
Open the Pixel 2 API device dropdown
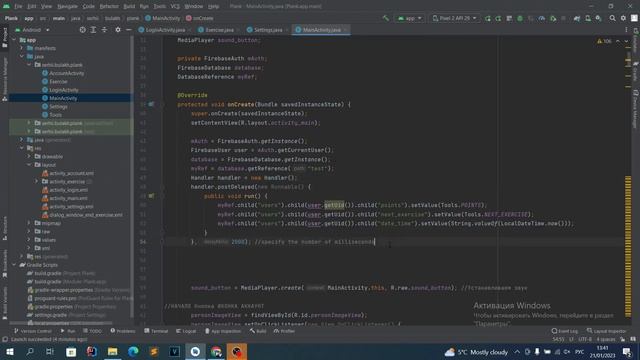pos(454,18)
